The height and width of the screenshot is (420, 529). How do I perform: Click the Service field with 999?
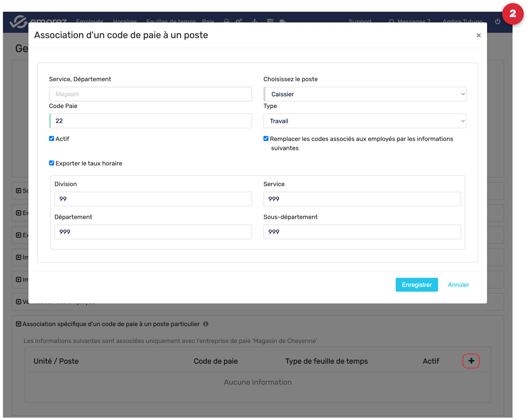point(362,199)
